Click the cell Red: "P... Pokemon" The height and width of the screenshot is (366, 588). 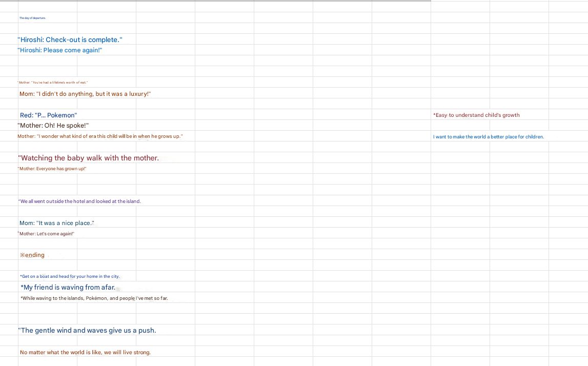coord(48,115)
